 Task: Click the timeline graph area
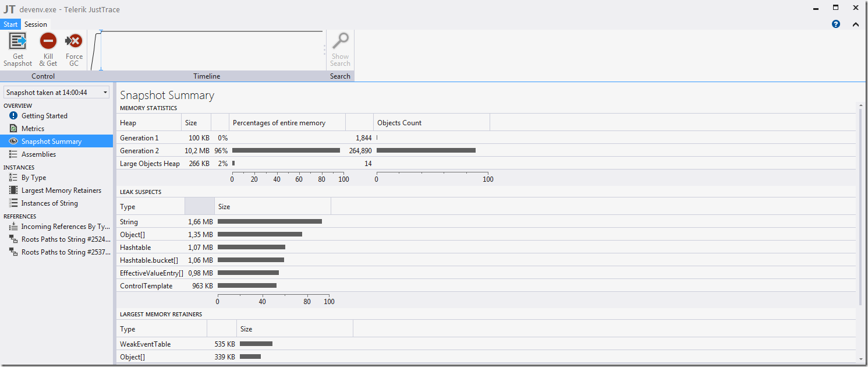(206, 50)
